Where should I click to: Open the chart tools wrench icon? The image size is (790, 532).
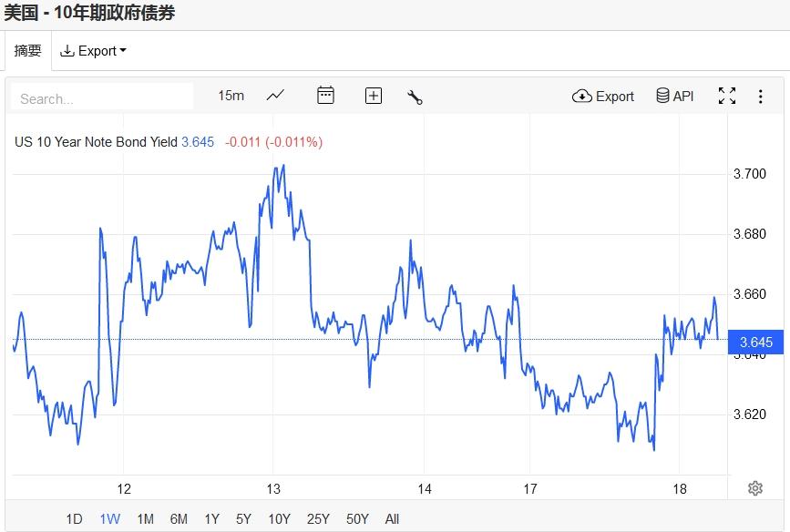[x=415, y=97]
